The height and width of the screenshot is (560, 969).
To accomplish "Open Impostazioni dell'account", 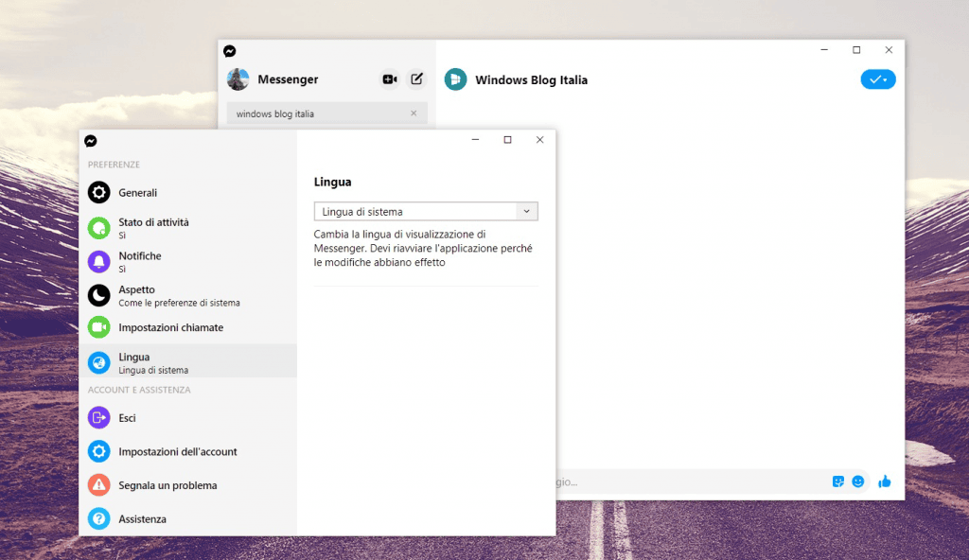I will [177, 452].
